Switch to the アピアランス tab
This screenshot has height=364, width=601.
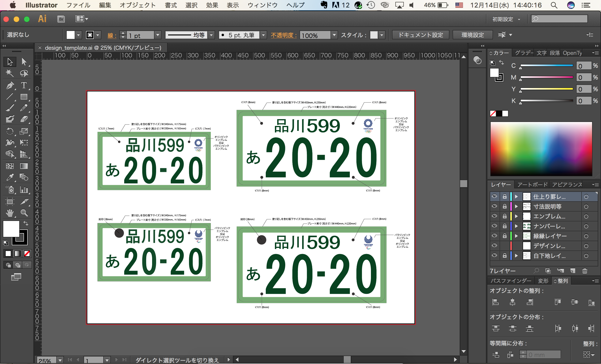point(567,185)
